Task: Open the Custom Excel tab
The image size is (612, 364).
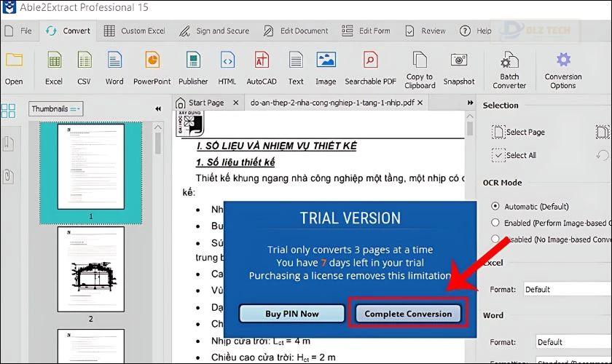Action: 135,31
